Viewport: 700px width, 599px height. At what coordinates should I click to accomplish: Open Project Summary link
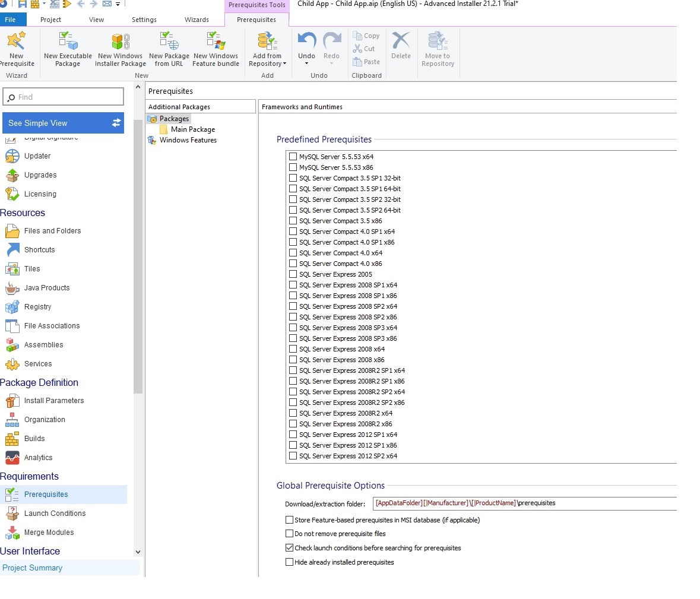[x=32, y=568]
